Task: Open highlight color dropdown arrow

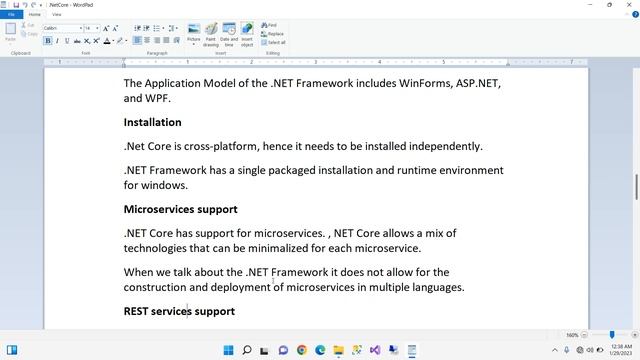Action: point(126,41)
